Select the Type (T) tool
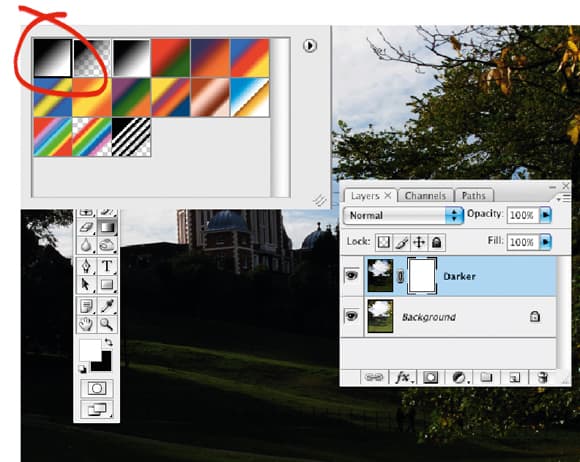Screen dimensions: 580x462 coord(107,266)
